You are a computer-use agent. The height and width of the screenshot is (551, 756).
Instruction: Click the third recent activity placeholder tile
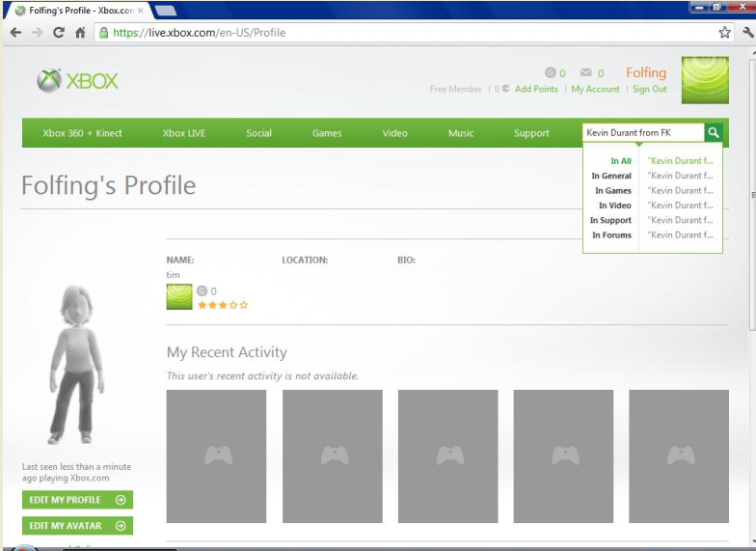point(447,455)
